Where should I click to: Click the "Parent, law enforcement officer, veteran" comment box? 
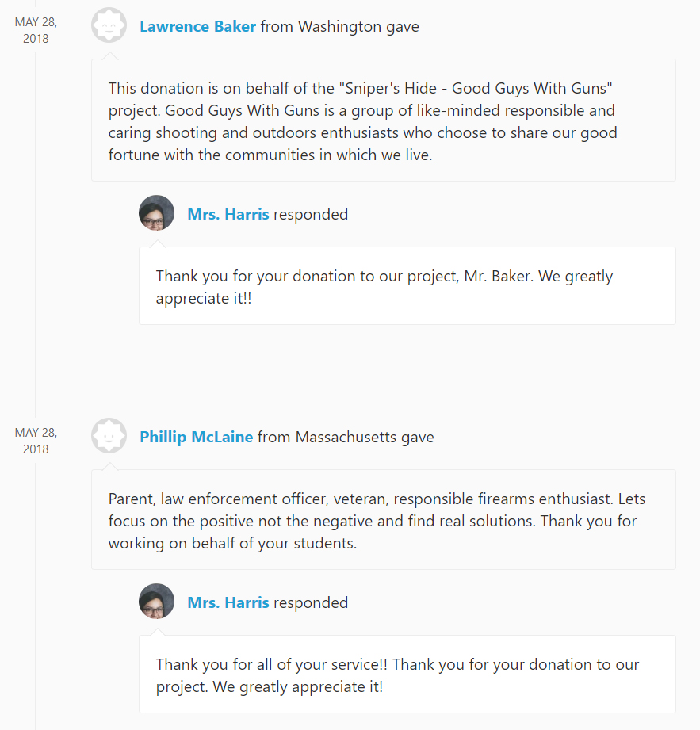pos(383,519)
